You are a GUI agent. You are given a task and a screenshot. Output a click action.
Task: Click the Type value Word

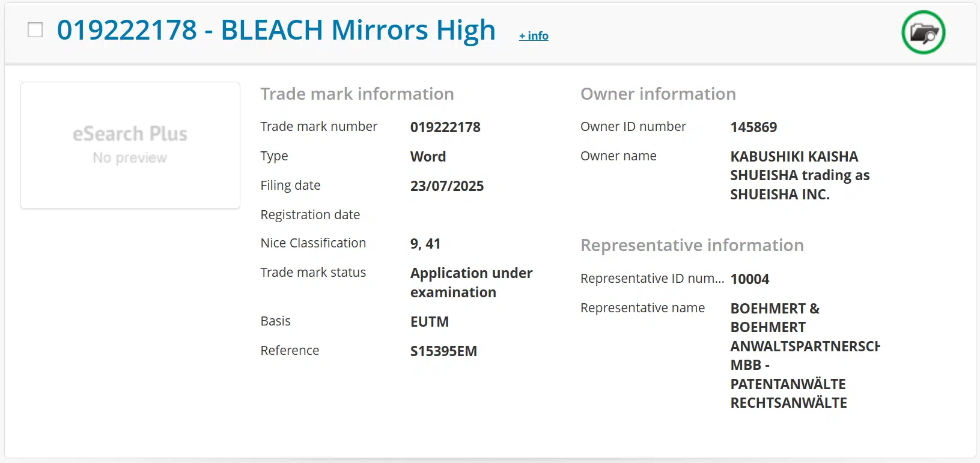click(x=428, y=157)
